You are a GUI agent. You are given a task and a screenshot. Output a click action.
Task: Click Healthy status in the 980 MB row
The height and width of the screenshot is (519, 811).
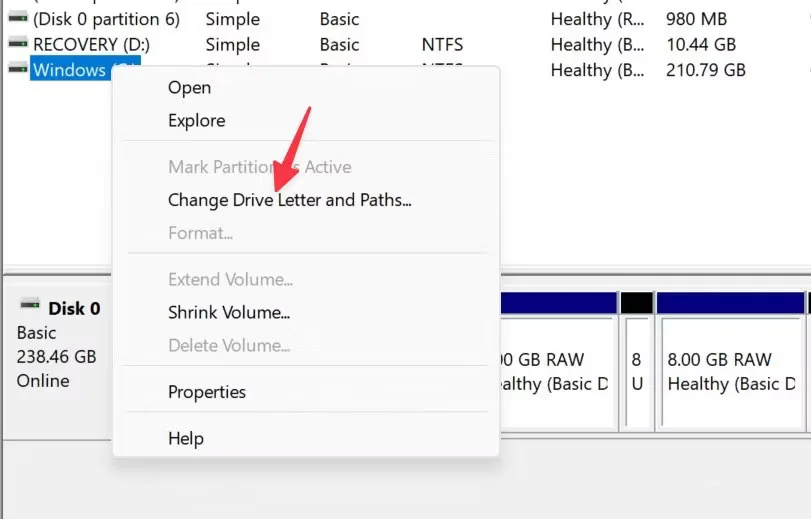(597, 19)
